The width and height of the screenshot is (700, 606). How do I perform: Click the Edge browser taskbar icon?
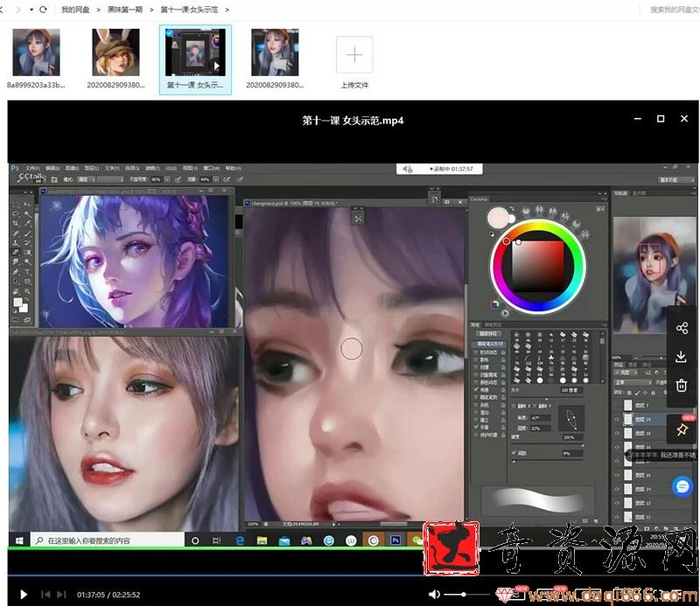coord(240,540)
